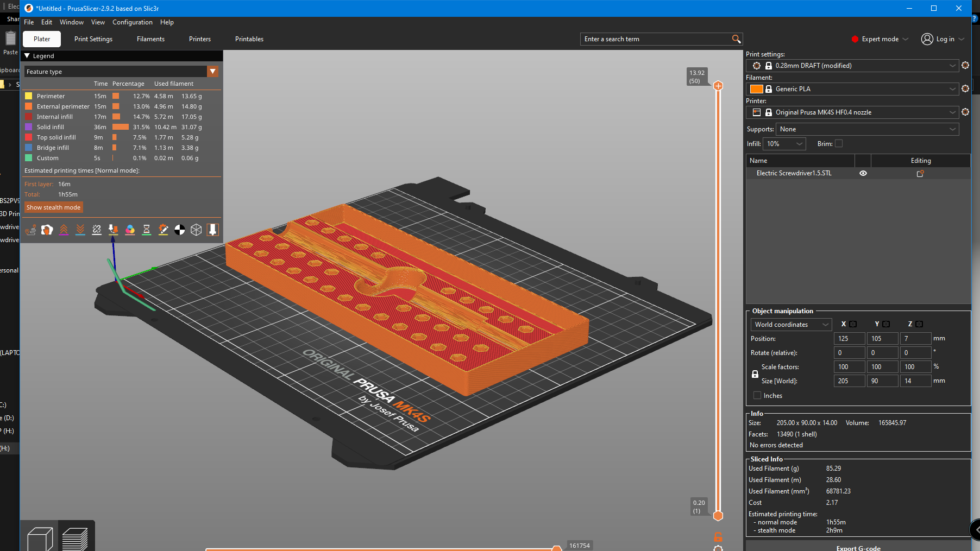Open filament settings gear next to Generic PLA

[965, 88]
